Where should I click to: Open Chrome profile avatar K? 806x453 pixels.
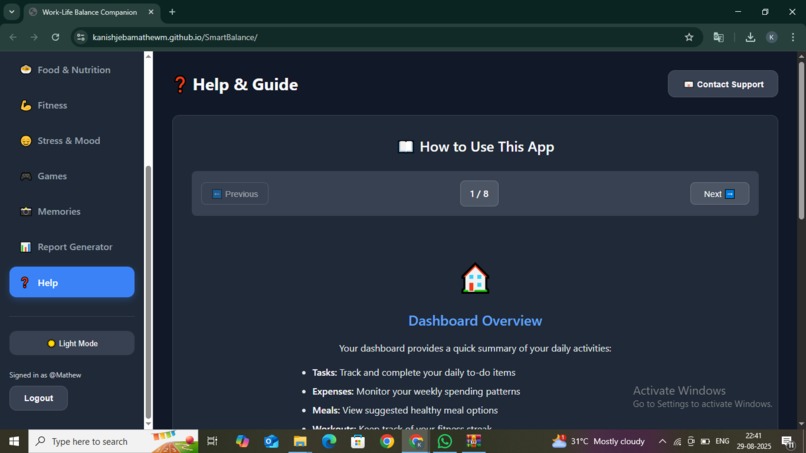(772, 37)
